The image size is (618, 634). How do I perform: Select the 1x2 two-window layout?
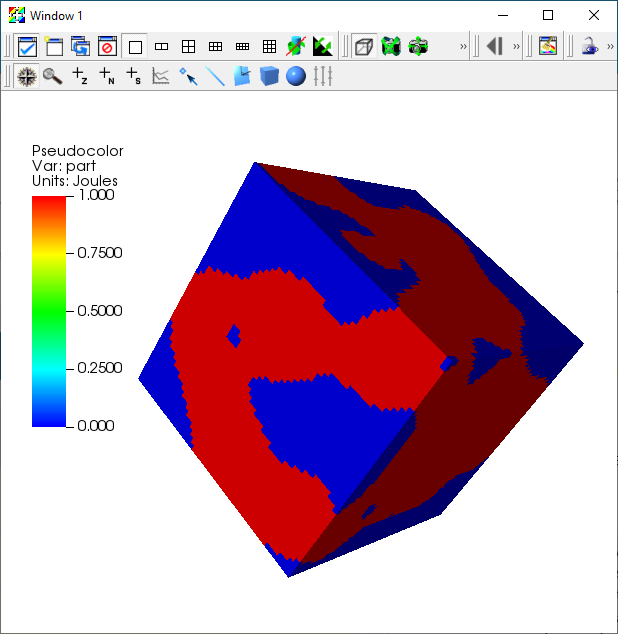click(161, 46)
